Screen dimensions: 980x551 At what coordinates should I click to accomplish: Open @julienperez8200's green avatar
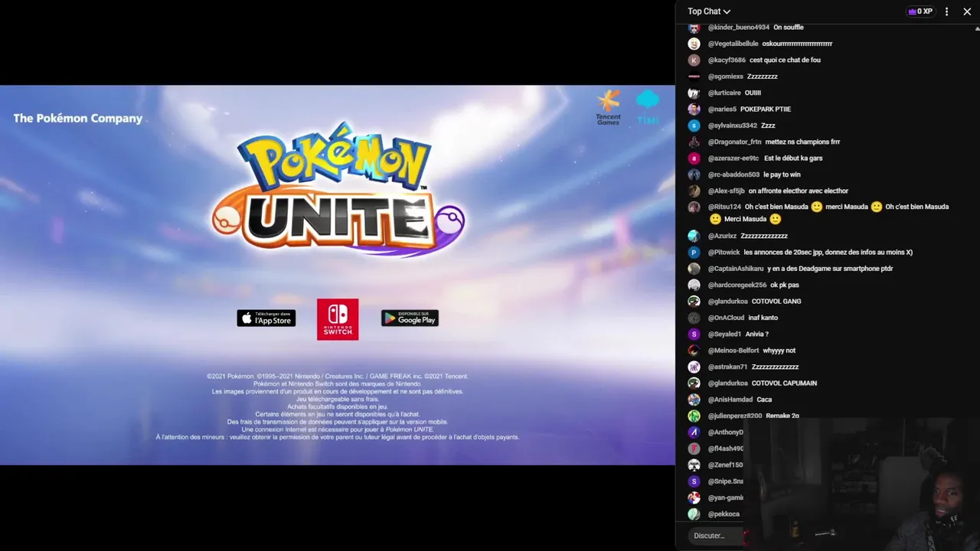pyautogui.click(x=694, y=416)
